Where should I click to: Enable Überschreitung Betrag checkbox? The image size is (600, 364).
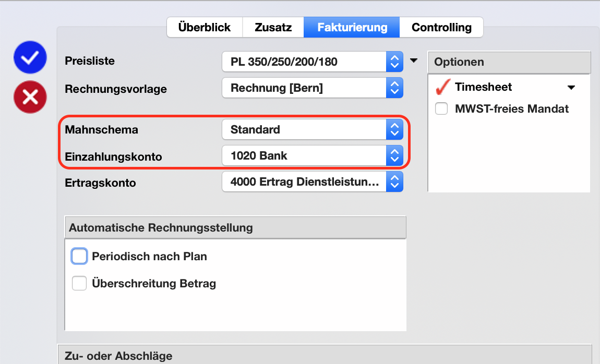(79, 284)
